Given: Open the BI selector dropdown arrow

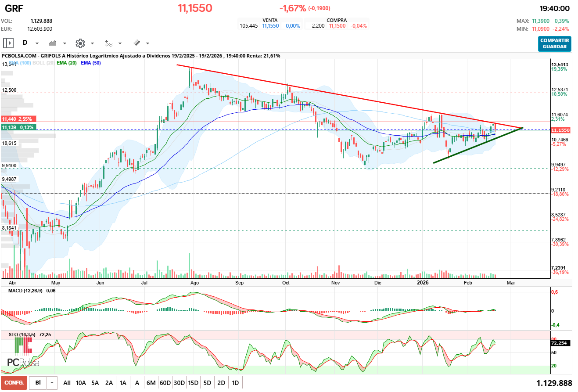Looking at the screenshot, I should click(52, 383).
